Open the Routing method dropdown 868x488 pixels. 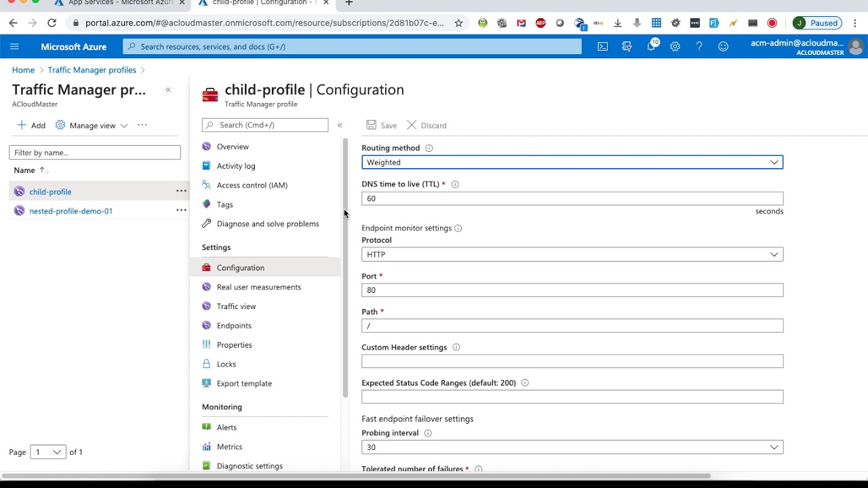click(x=572, y=162)
